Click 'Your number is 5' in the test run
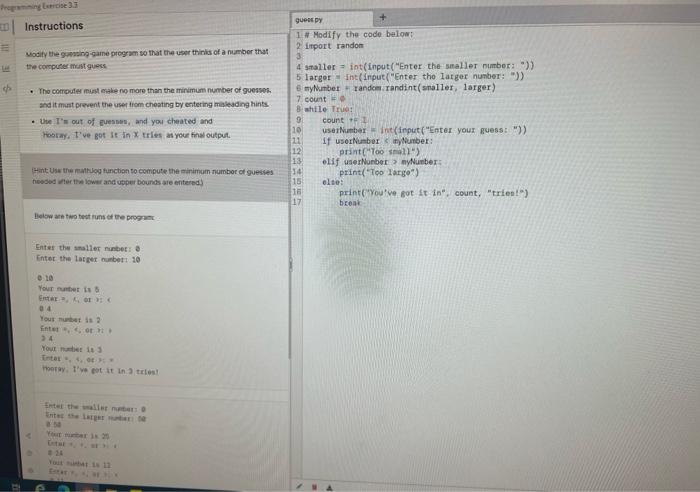 pos(69,289)
